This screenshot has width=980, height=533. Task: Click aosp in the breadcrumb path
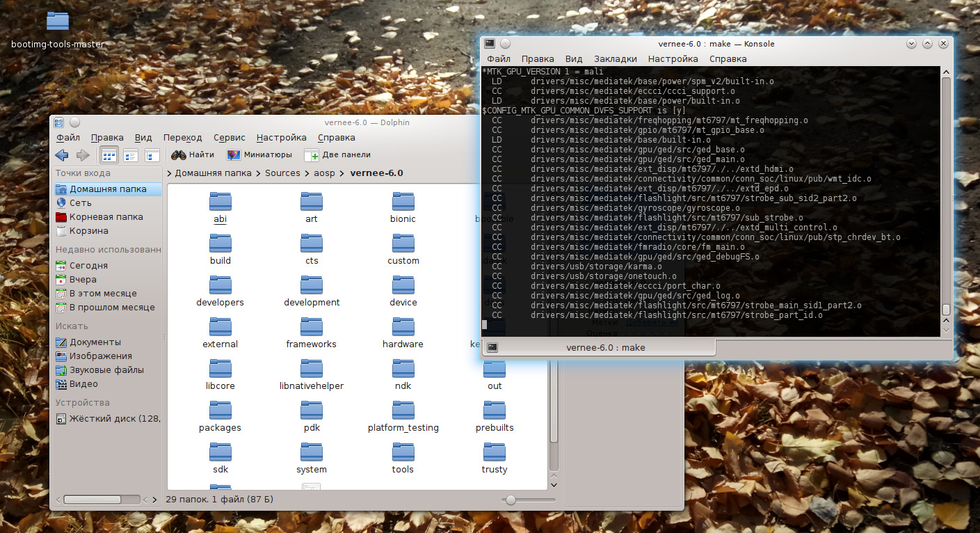point(323,173)
